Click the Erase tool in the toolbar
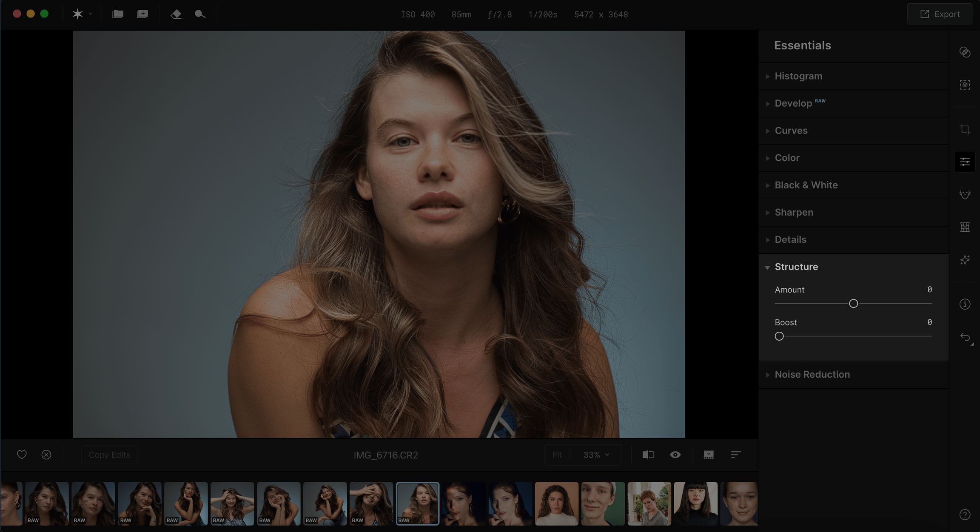 coord(176,14)
